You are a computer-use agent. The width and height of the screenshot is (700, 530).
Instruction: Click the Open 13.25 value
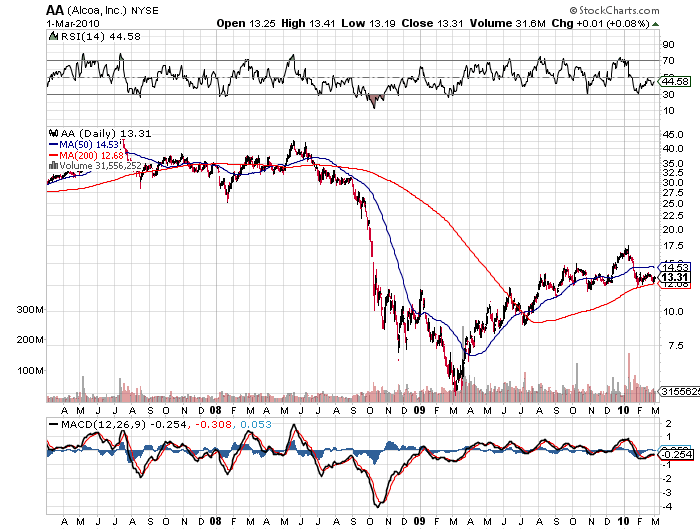[x=246, y=23]
